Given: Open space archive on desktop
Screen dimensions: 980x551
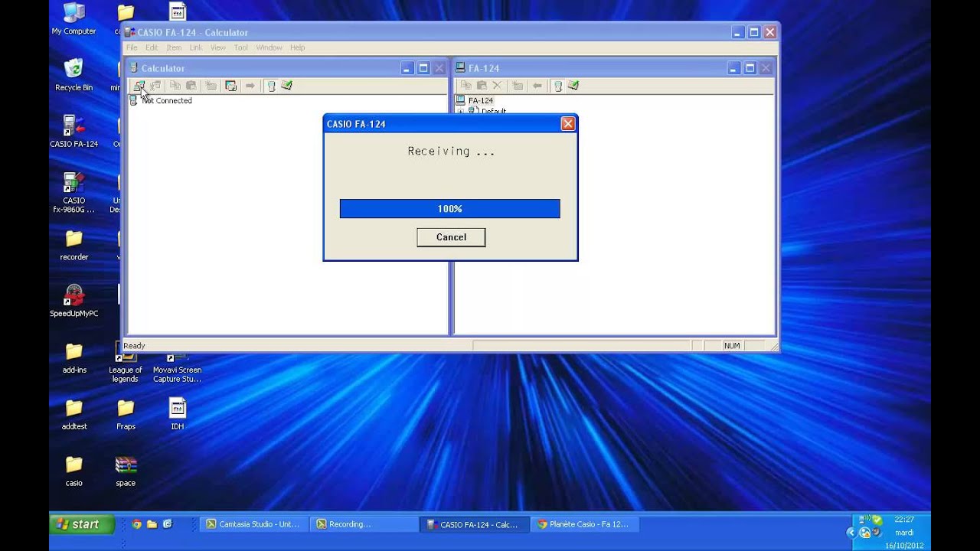Looking at the screenshot, I should tap(126, 471).
